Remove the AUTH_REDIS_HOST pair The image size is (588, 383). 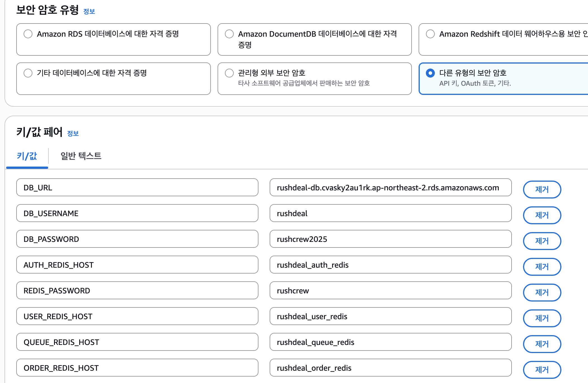pos(542,267)
